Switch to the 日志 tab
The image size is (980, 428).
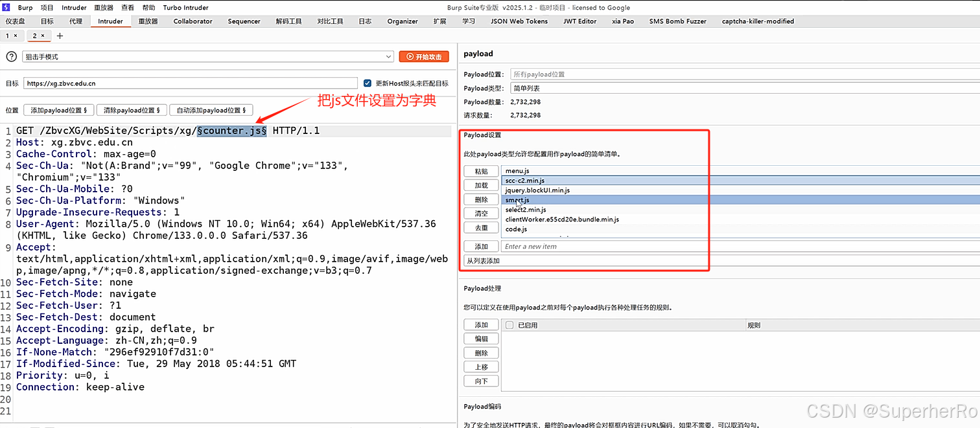tap(365, 21)
